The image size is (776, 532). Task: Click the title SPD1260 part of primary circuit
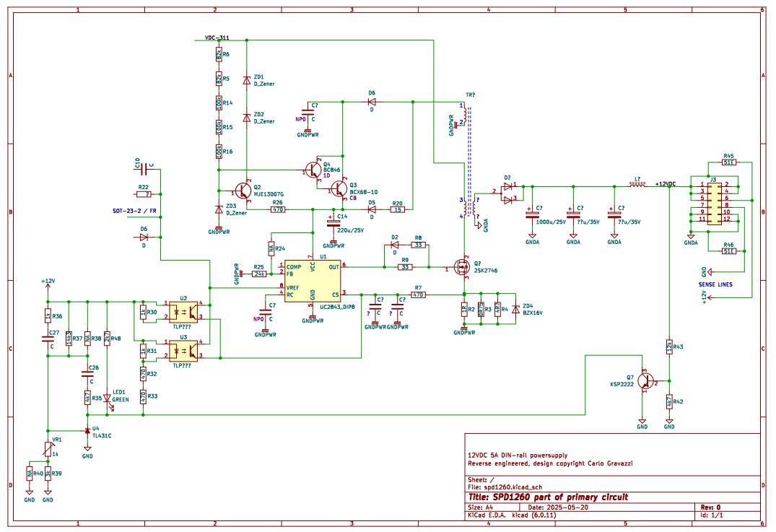548,497
